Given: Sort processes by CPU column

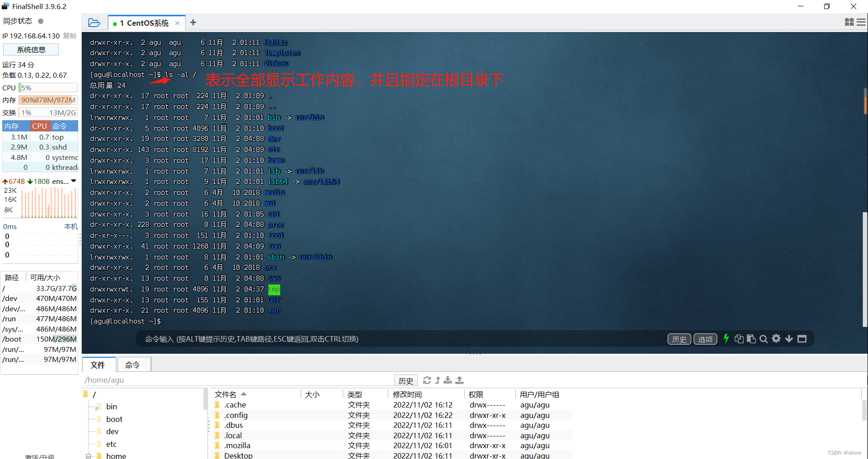Looking at the screenshot, I should pyautogui.click(x=40, y=126).
